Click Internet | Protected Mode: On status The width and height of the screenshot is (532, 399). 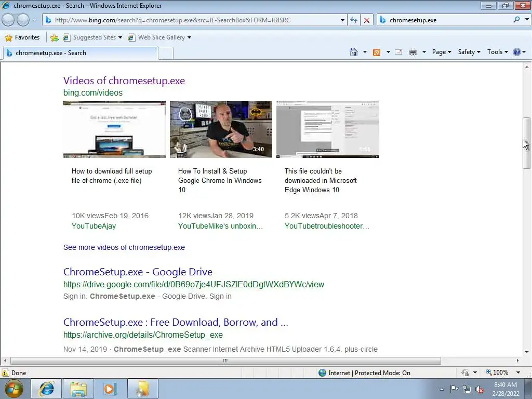(x=365, y=373)
